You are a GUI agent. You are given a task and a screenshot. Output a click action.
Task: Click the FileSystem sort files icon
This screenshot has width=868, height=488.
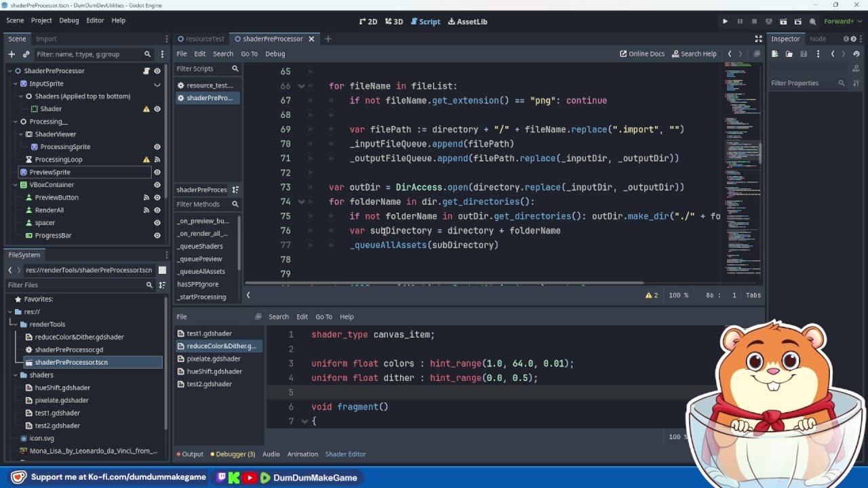click(161, 285)
